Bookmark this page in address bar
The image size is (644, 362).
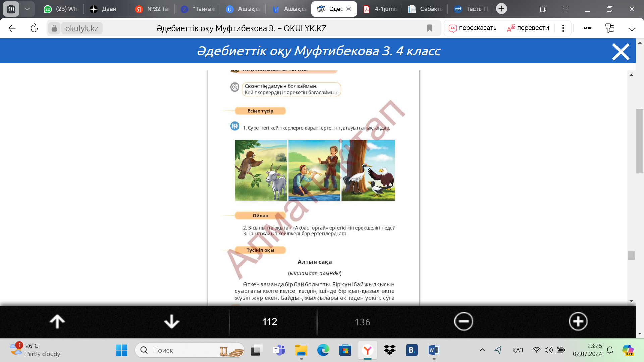[x=429, y=28]
